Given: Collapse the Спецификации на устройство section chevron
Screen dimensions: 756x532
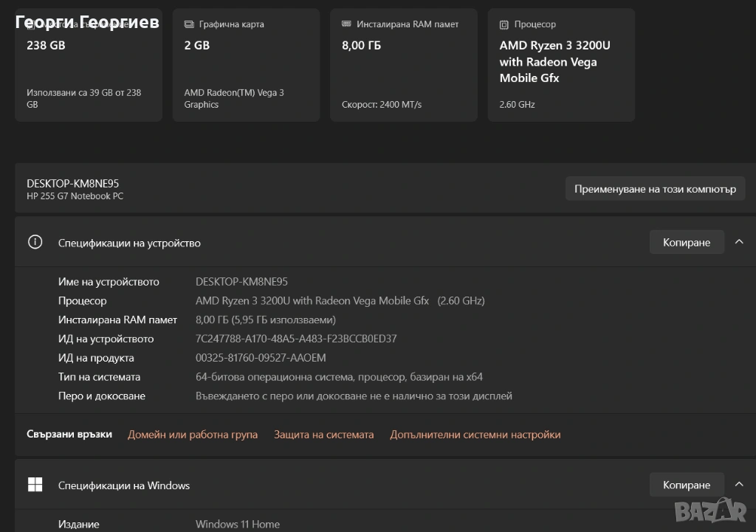Looking at the screenshot, I should tap(739, 241).
